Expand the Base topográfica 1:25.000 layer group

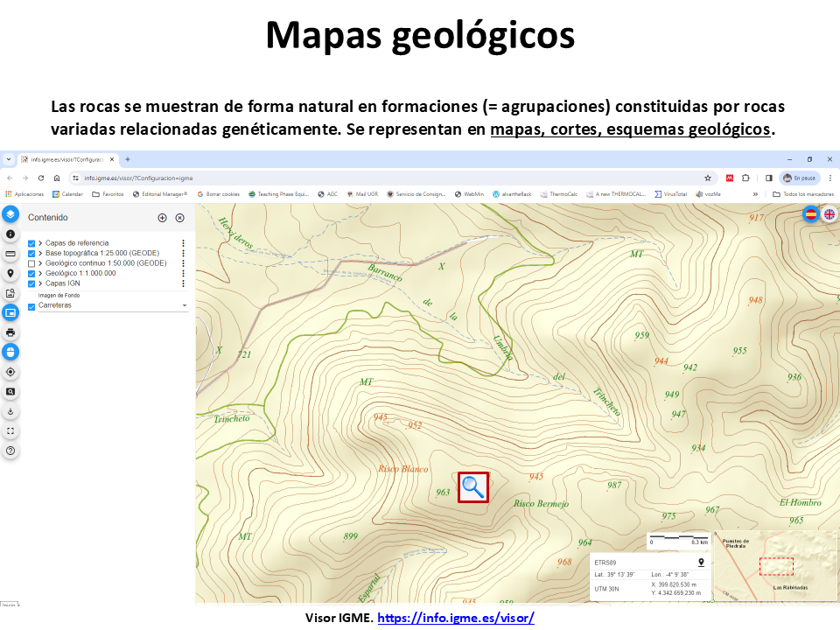(40, 253)
